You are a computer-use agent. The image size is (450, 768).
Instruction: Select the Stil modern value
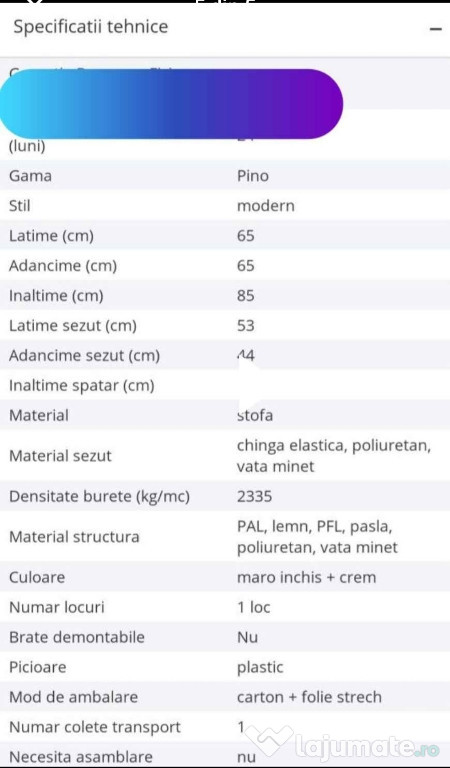point(266,206)
